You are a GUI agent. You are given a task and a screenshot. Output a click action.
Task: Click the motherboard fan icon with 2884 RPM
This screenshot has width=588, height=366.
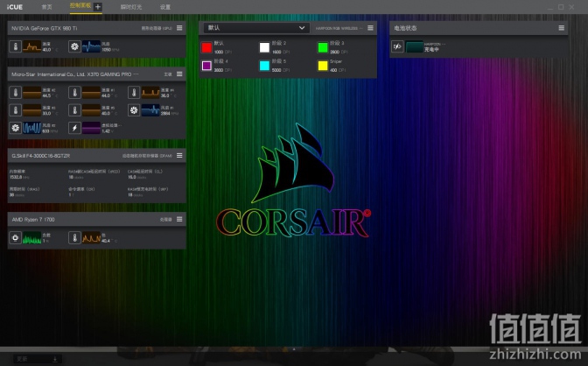tap(134, 110)
